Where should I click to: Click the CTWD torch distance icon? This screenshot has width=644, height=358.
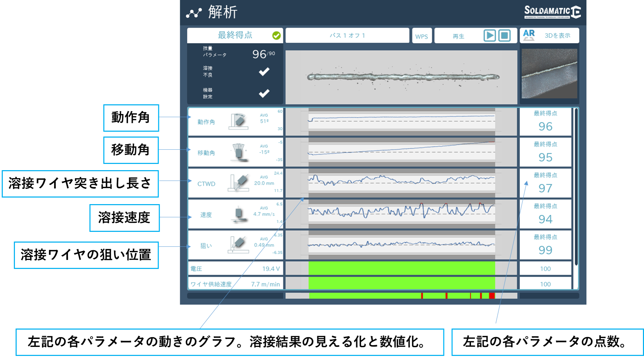point(238,183)
